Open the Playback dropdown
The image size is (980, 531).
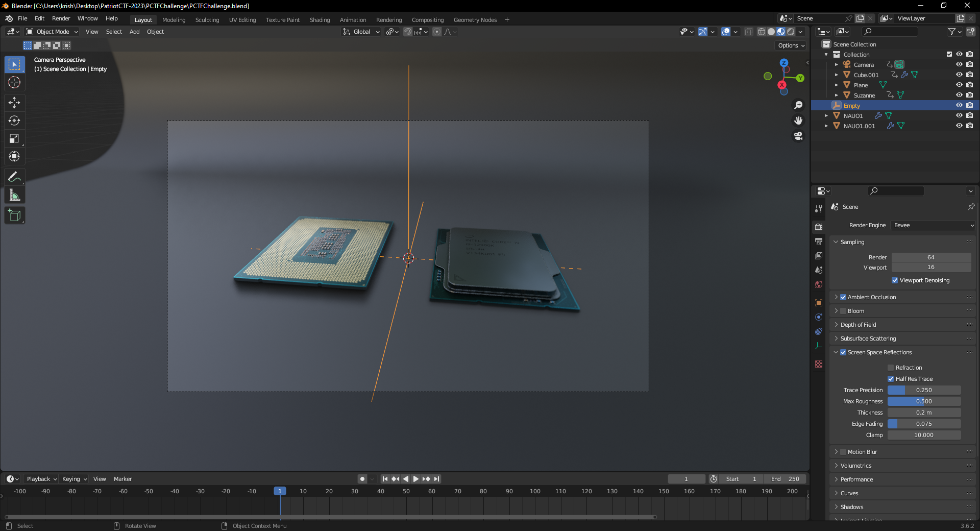point(41,479)
